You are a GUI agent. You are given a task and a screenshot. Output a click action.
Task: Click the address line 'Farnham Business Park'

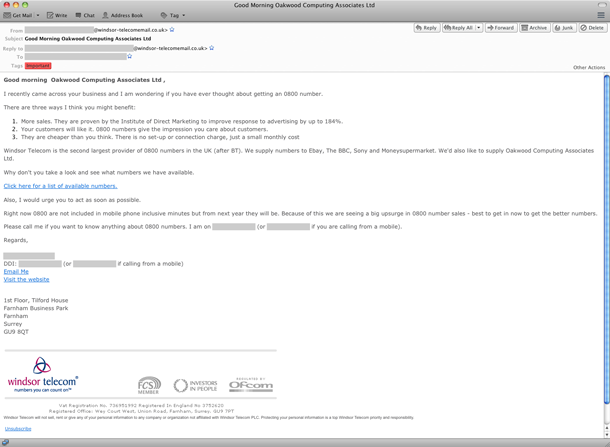pos(36,308)
